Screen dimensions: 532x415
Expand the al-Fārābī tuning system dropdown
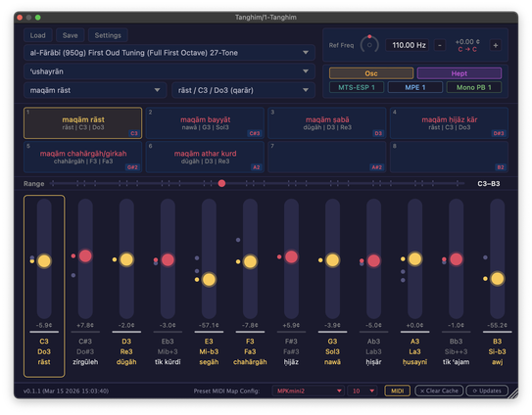coord(169,53)
